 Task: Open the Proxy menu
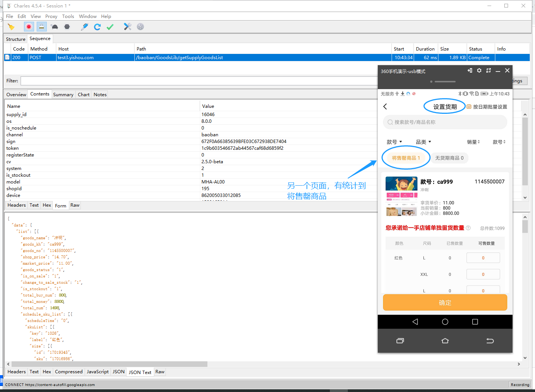click(51, 16)
